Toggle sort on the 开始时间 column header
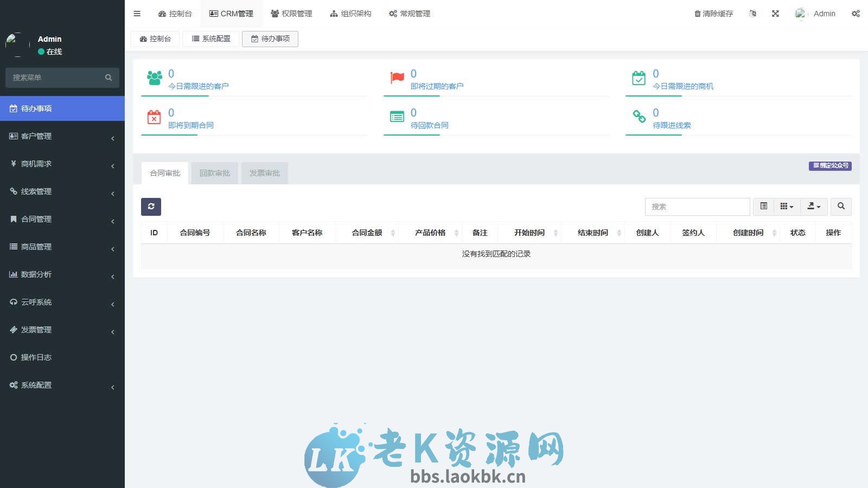 point(556,233)
